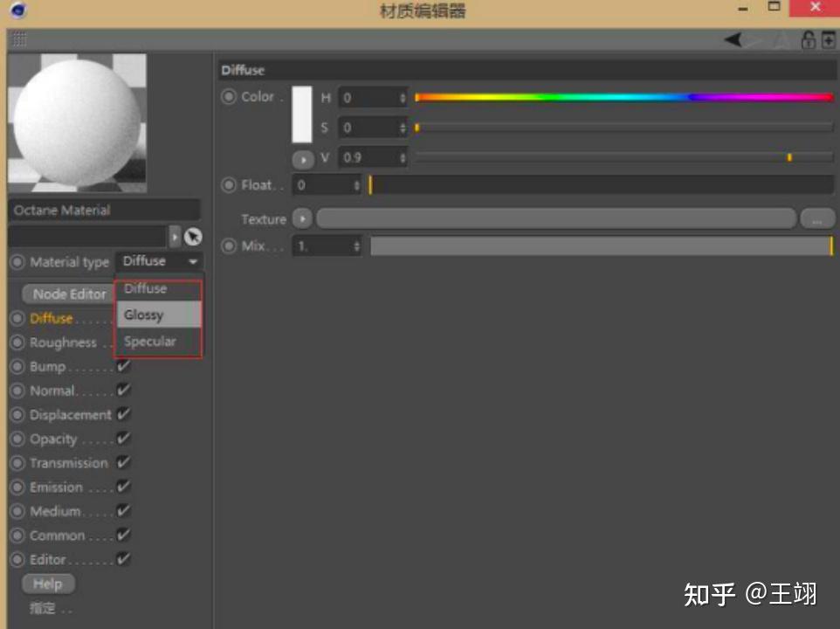840x629 pixels.
Task: Click the pin/frame icon next to the lock
Action: (x=828, y=38)
